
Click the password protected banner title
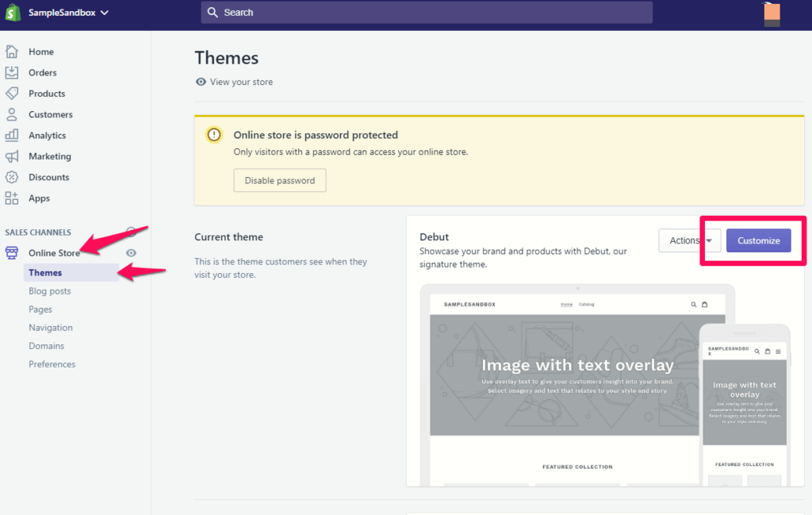pos(316,135)
